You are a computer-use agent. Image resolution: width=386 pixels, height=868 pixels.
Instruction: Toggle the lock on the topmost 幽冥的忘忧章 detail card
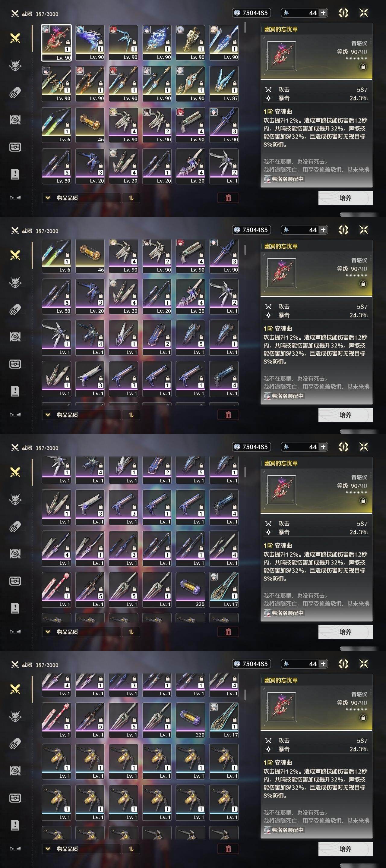click(x=363, y=67)
